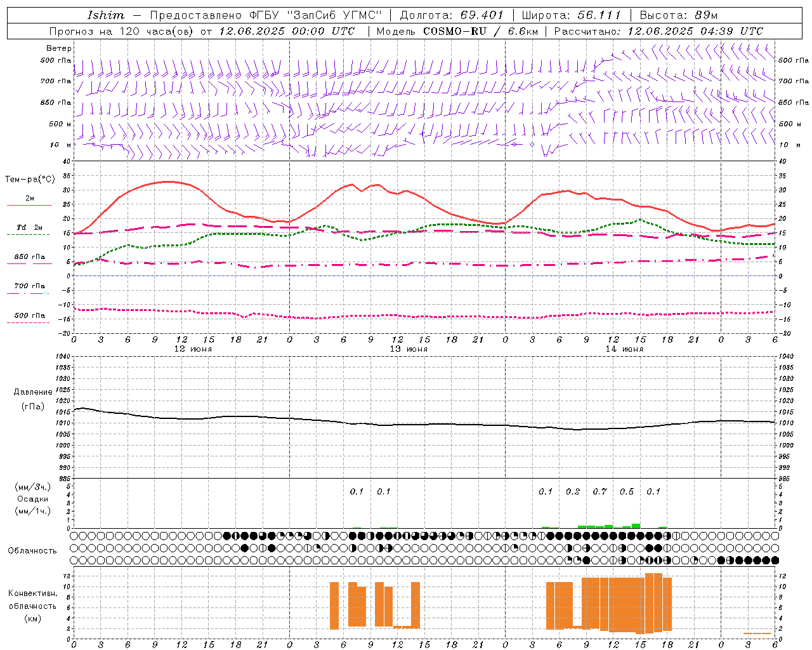
Task: Click the Облачность cloud cover label
Action: click(32, 550)
